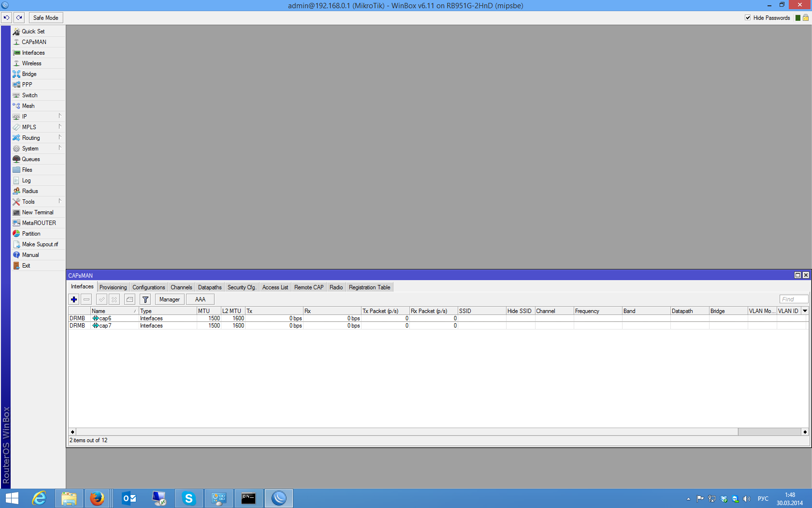Open PPP sidebar entry
The width and height of the screenshot is (812, 508).
(x=38, y=85)
